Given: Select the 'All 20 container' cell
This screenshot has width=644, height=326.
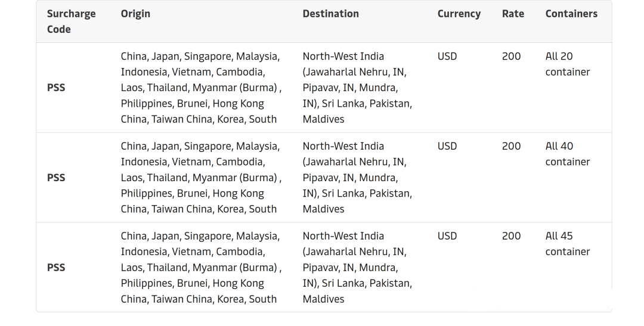Looking at the screenshot, I should point(567,64).
